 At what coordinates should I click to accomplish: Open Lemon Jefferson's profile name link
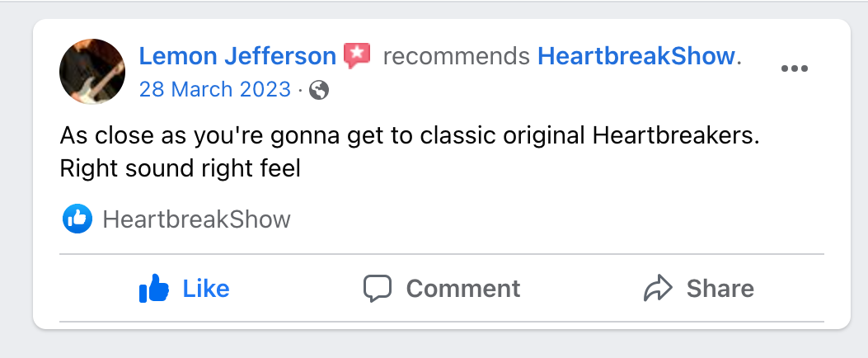[237, 56]
